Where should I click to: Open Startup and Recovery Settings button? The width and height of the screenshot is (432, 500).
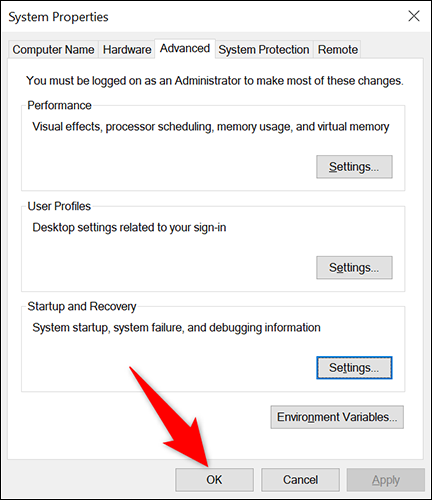coord(354,368)
